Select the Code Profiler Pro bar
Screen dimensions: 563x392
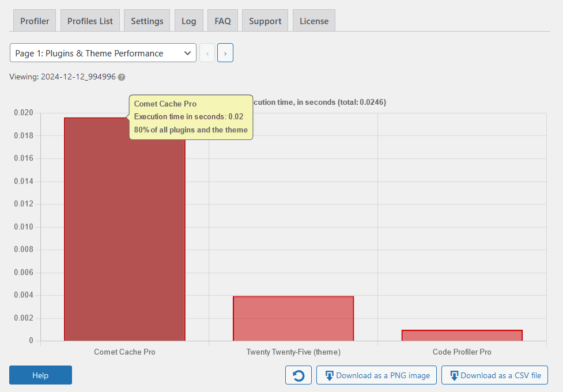[x=462, y=336]
